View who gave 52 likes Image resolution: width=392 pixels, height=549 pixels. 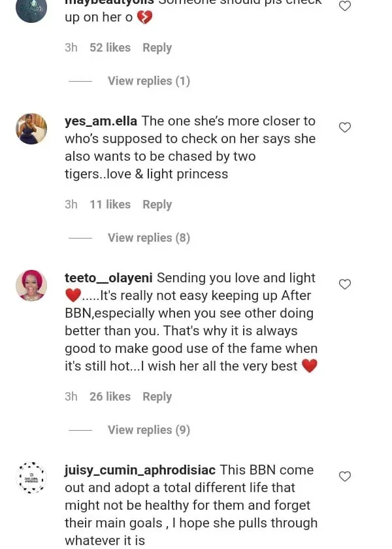click(x=110, y=48)
